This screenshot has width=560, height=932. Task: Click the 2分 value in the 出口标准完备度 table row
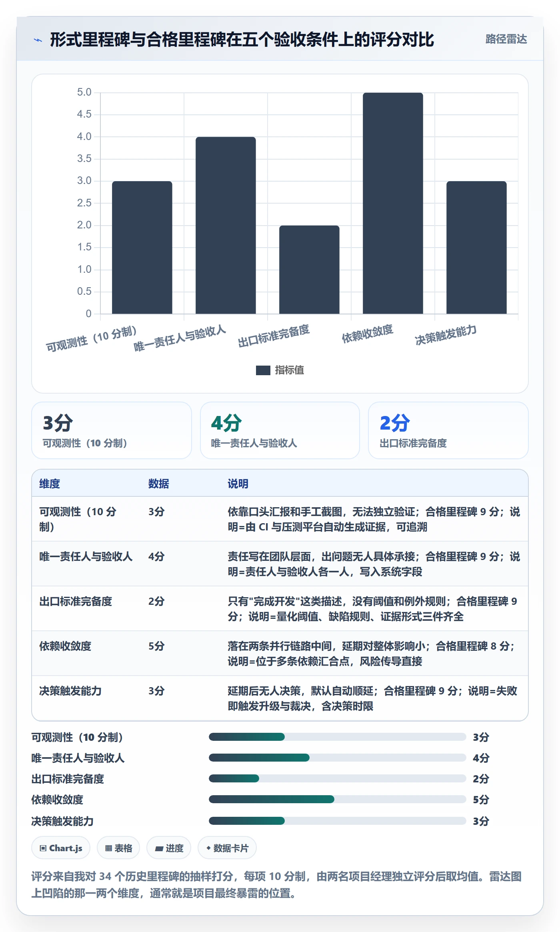[x=156, y=601]
